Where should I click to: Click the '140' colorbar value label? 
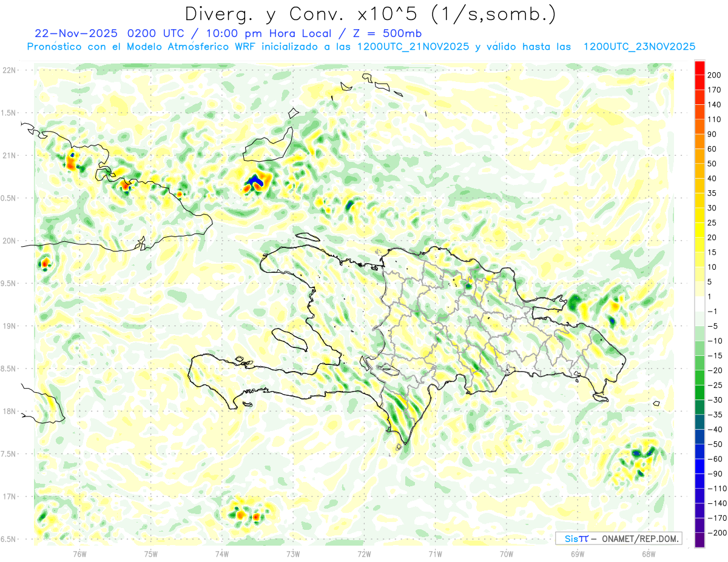pyautogui.click(x=715, y=104)
